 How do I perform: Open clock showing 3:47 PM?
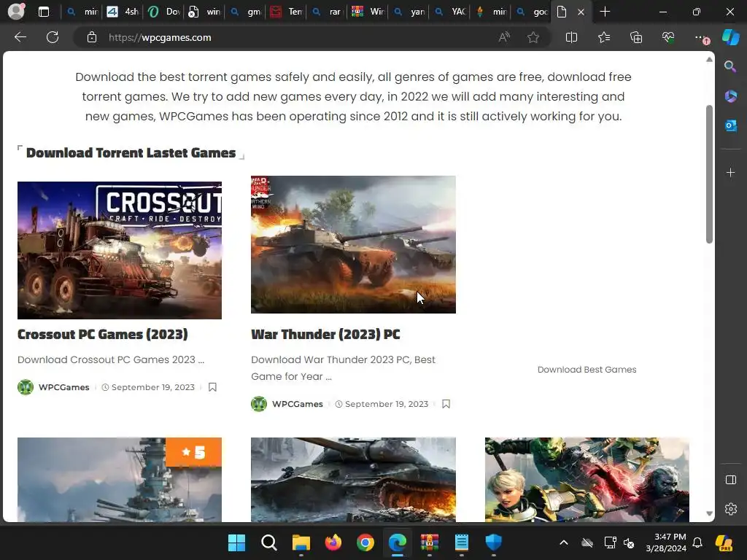point(666,542)
